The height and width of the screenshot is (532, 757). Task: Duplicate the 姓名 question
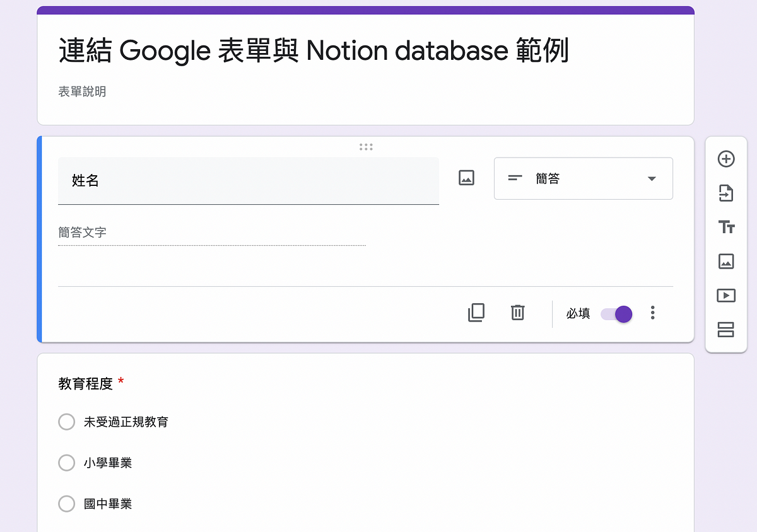click(x=476, y=313)
